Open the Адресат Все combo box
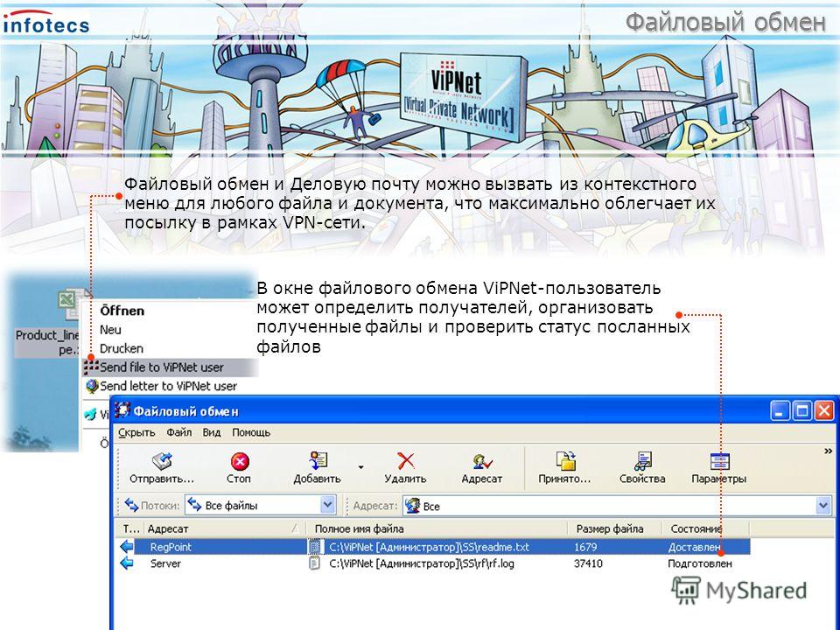The width and height of the screenshot is (840, 630). tap(618, 505)
